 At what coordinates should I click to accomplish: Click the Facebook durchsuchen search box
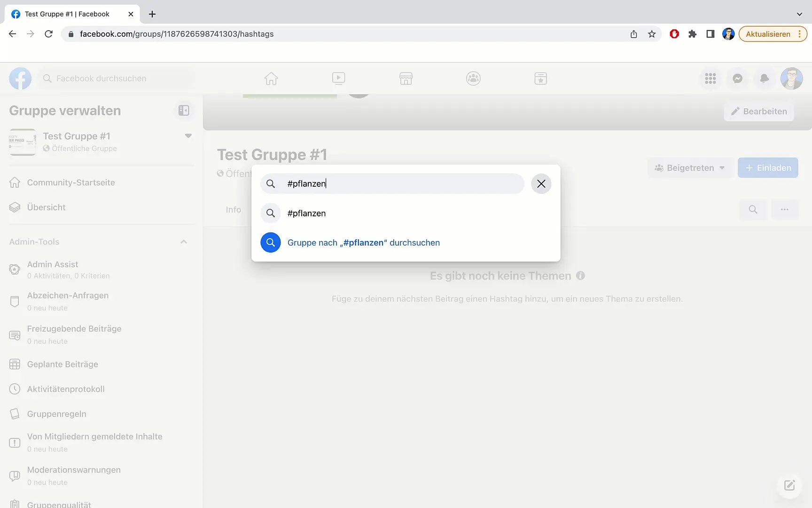tap(115, 79)
